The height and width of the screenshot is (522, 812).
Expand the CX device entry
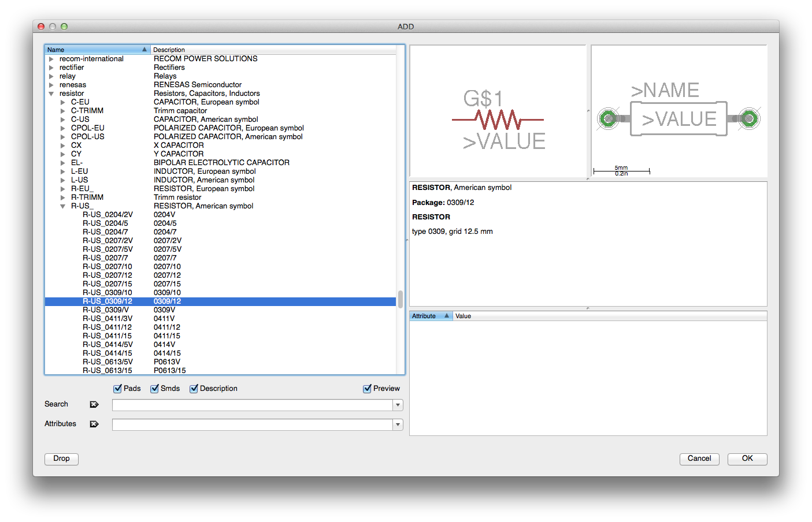pyautogui.click(x=63, y=146)
